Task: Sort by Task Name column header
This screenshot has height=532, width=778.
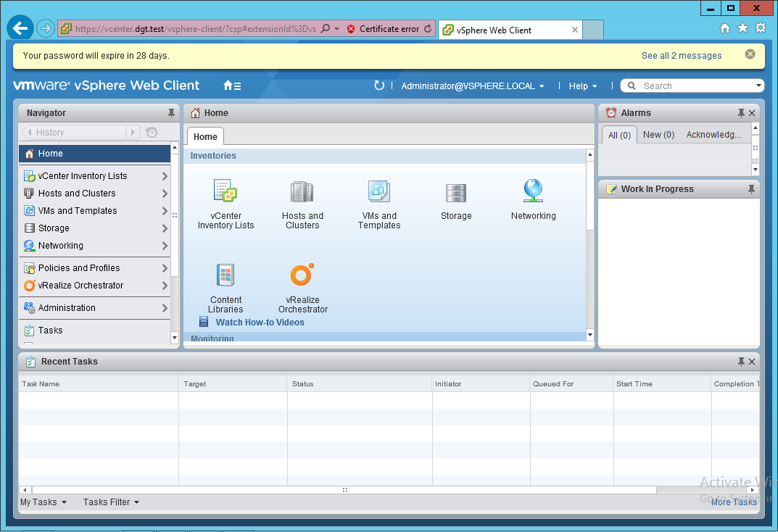Action: [x=98, y=383]
